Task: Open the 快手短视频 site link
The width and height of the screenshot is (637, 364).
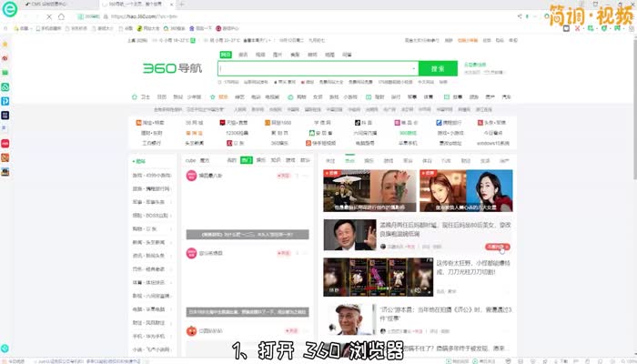Action: [320, 143]
